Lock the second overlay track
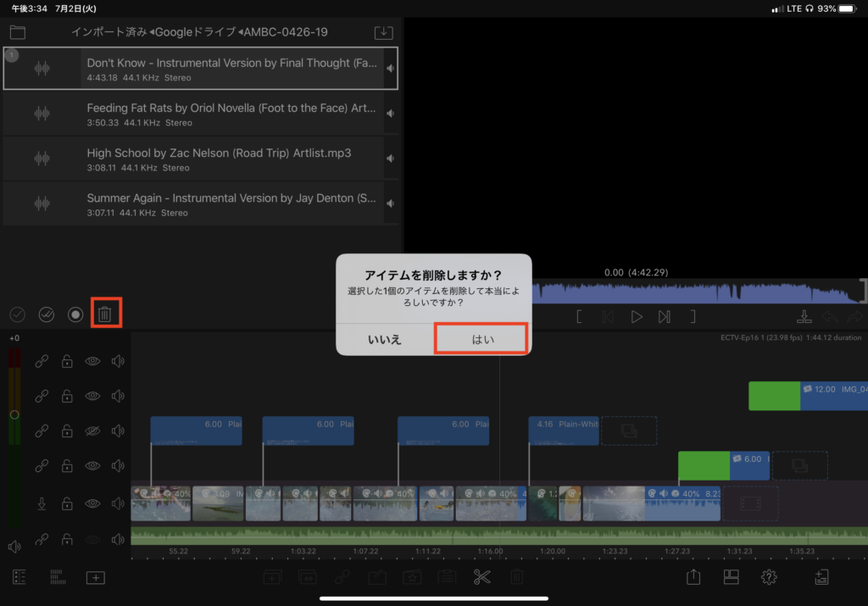 pyautogui.click(x=67, y=397)
